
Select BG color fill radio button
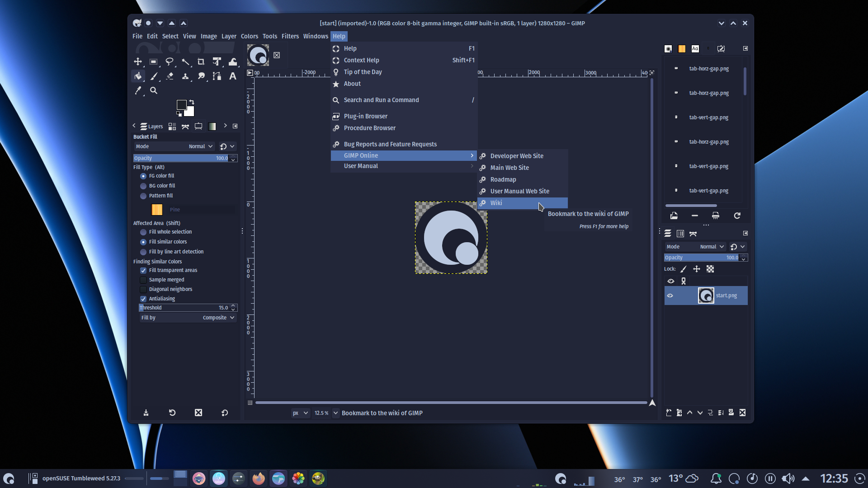tap(143, 186)
